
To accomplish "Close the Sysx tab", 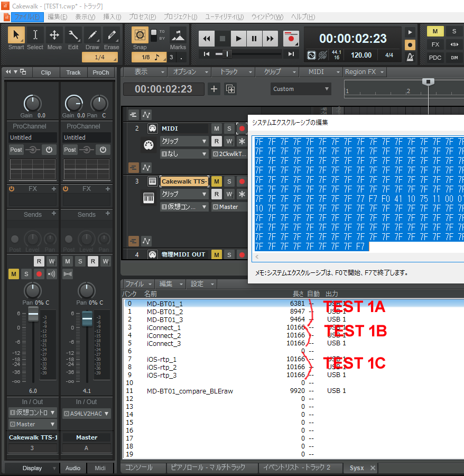I will [x=373, y=468].
